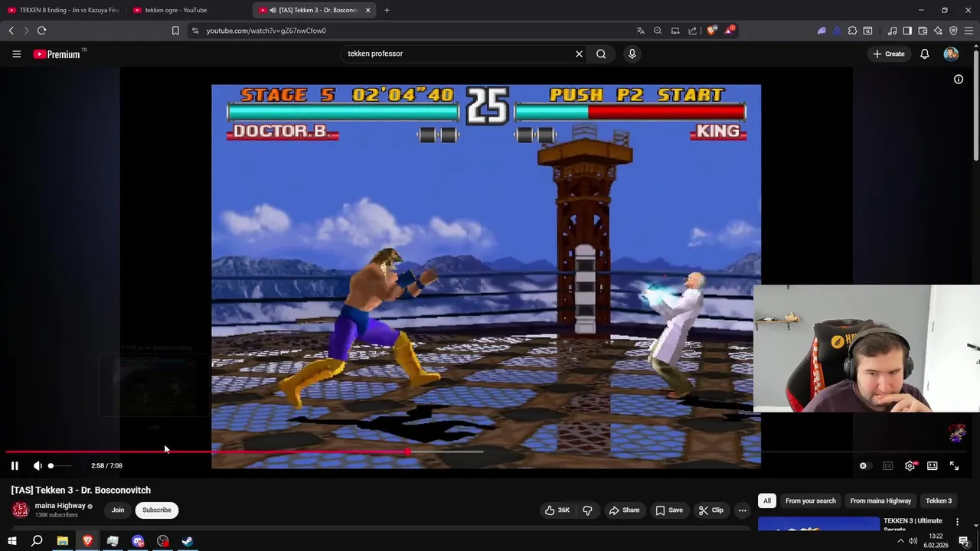Viewport: 980px width, 551px height.
Task: Clear the search query with the X
Action: pos(579,54)
